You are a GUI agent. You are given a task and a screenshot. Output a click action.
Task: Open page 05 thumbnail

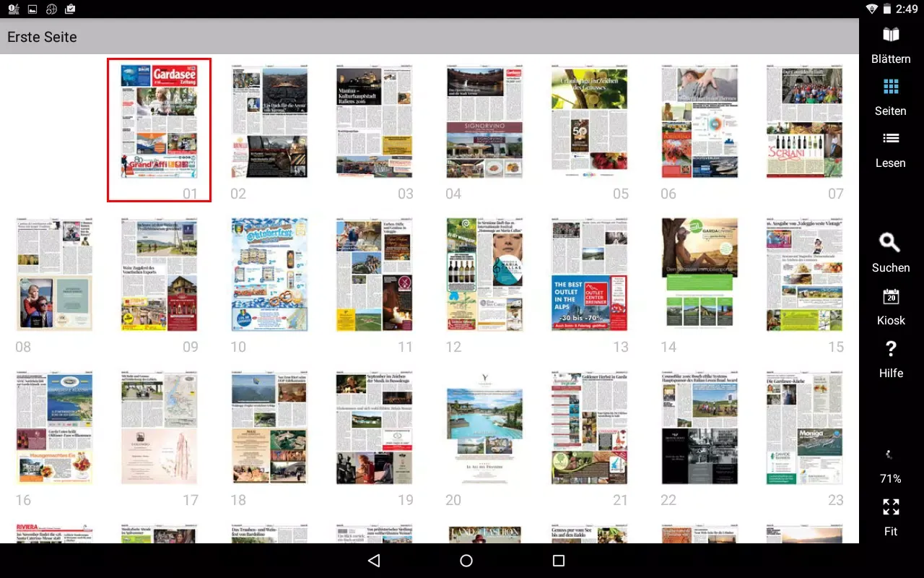[590, 122]
